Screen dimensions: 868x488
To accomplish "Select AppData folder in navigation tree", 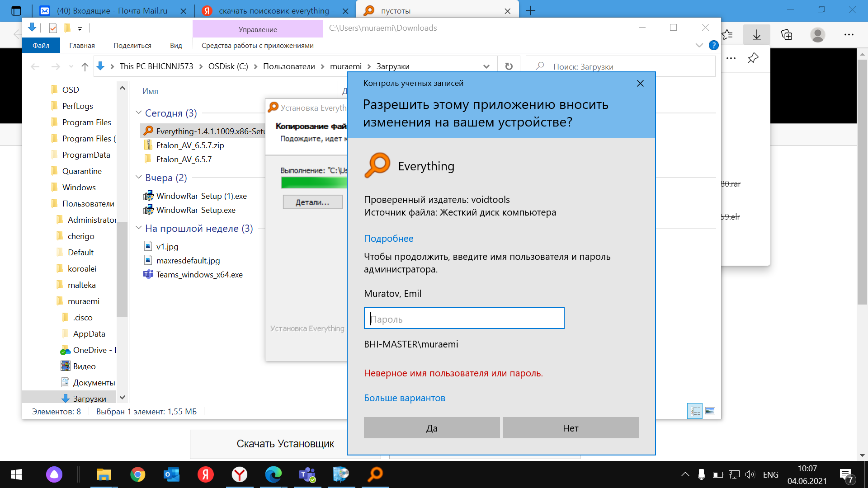I will tap(89, 334).
